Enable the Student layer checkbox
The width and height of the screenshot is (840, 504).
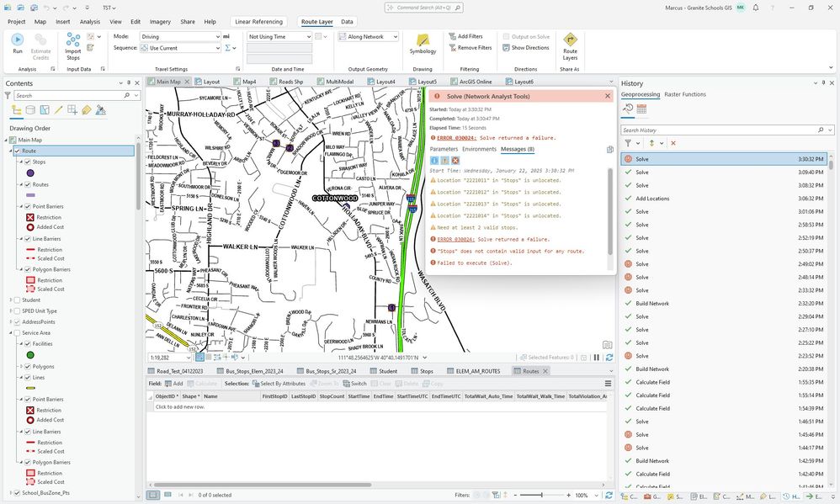[17, 300]
